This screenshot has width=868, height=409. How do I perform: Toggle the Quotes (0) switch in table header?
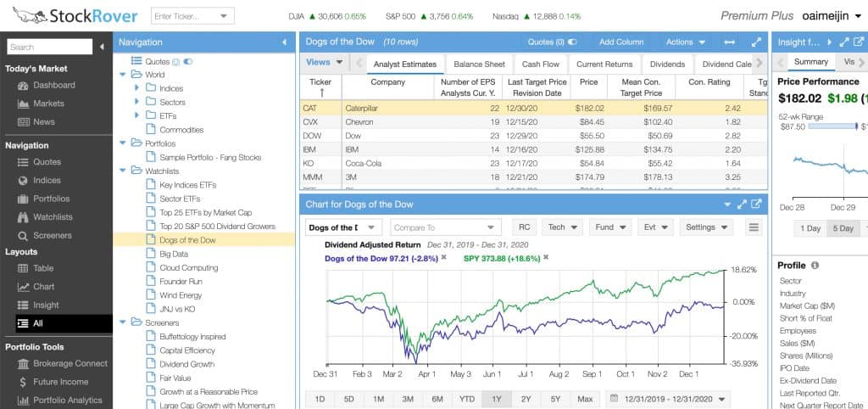tap(572, 42)
